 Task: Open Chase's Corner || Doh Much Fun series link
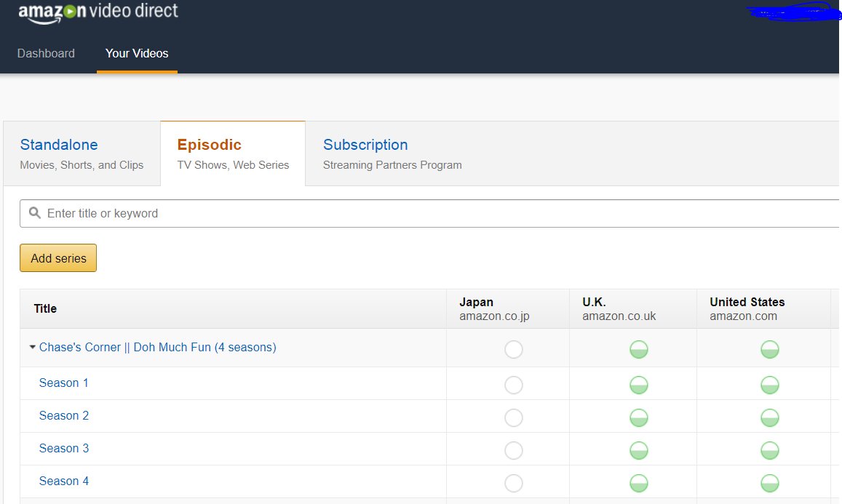click(157, 347)
